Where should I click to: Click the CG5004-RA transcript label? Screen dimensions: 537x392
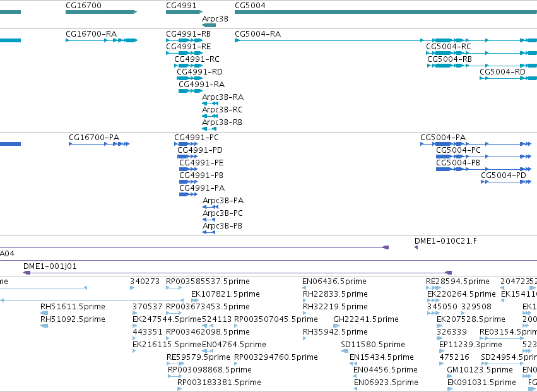tap(258, 34)
